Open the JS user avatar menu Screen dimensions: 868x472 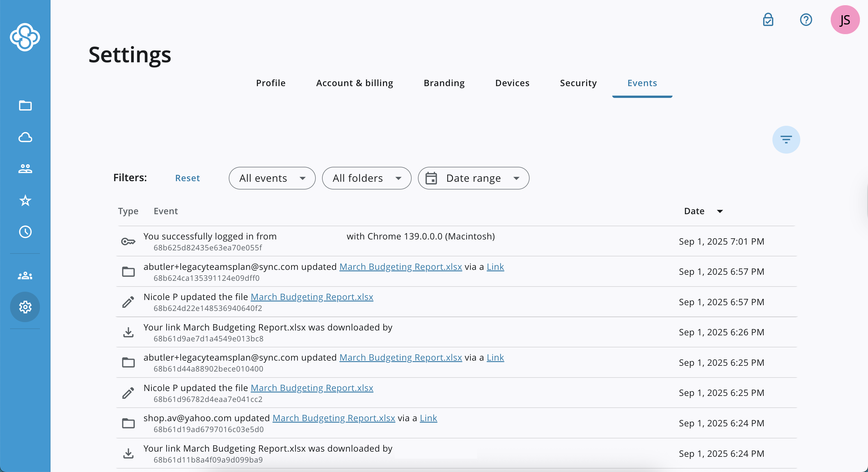(x=845, y=20)
